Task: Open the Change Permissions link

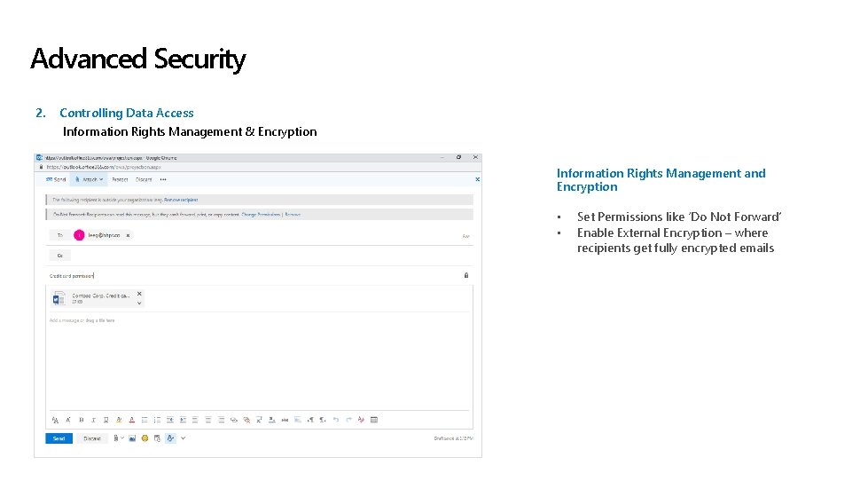Action: [261, 214]
